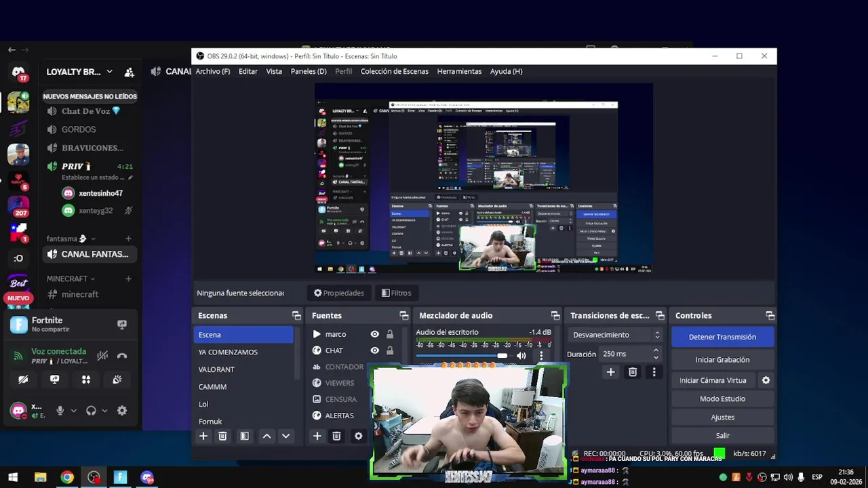Add a transition with the plus icon

(x=610, y=372)
